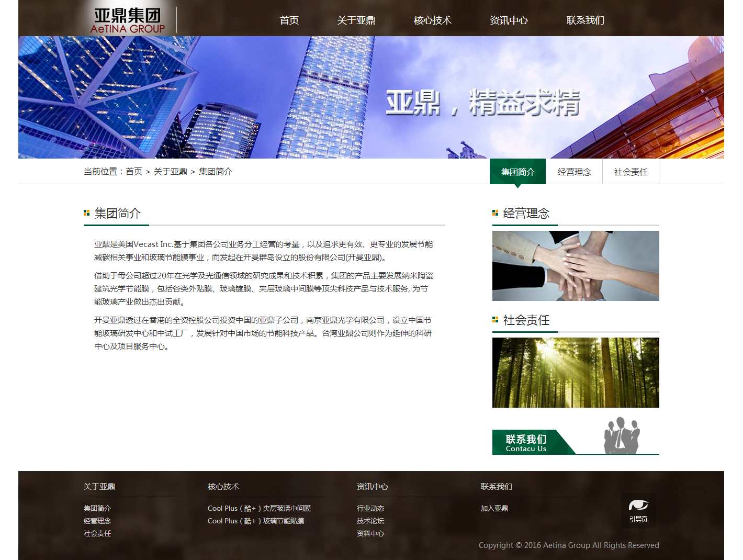Open footer link 技术论坛
Viewport: 743px width, 560px height.
[x=370, y=521]
